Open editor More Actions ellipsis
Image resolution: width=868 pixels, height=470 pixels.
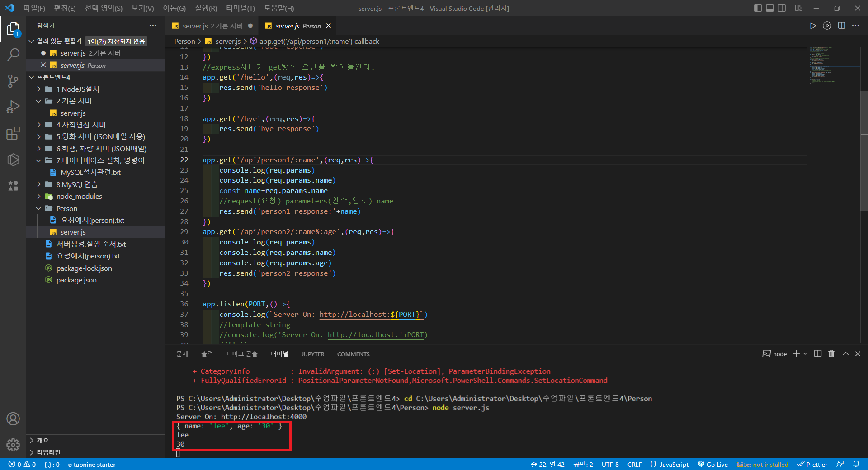(x=855, y=26)
